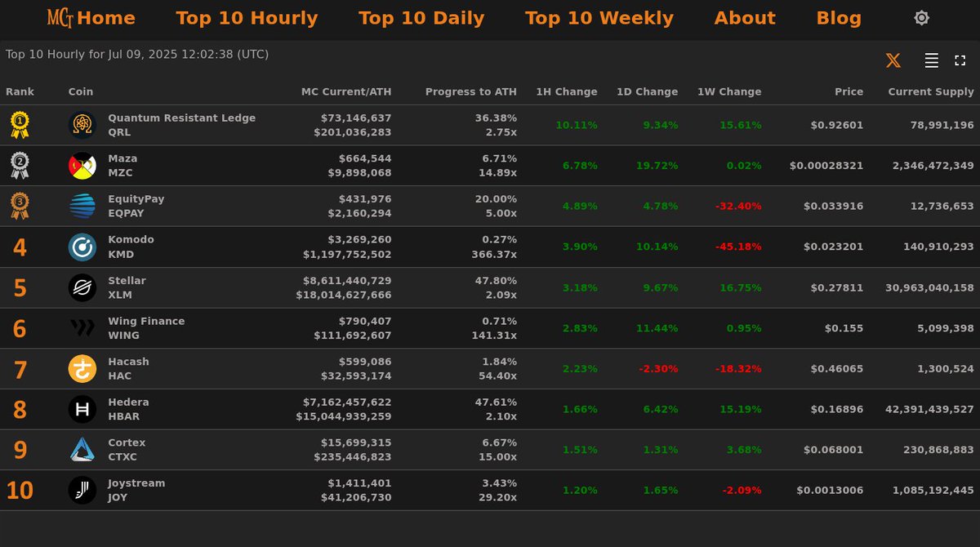The height and width of the screenshot is (547, 980).
Task: Sort by the Price column header
Action: pos(849,91)
